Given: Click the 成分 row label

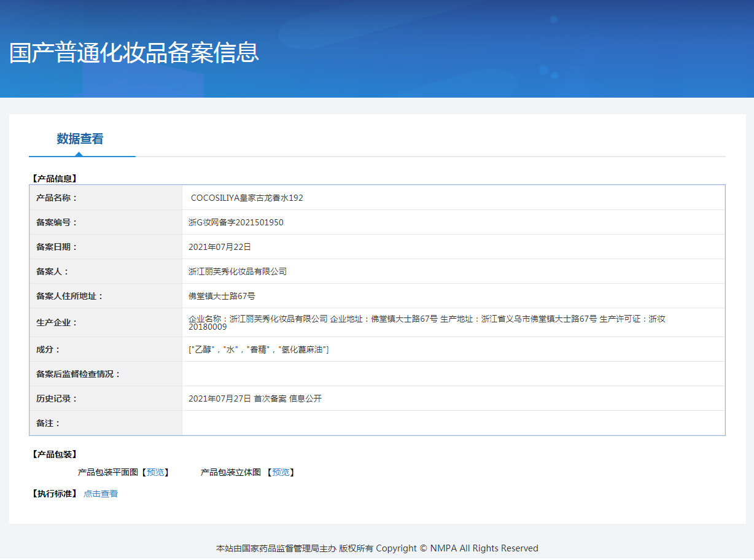Looking at the screenshot, I should click(49, 349).
